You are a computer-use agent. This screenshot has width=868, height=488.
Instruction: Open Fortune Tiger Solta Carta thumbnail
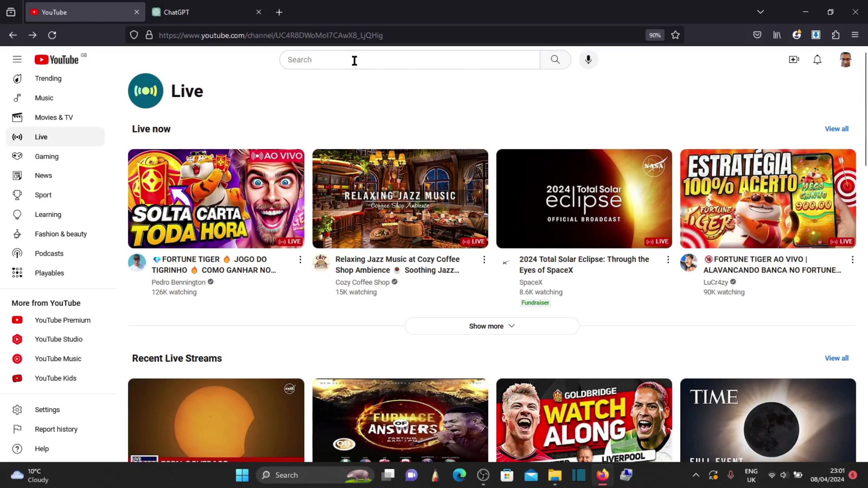tap(216, 198)
